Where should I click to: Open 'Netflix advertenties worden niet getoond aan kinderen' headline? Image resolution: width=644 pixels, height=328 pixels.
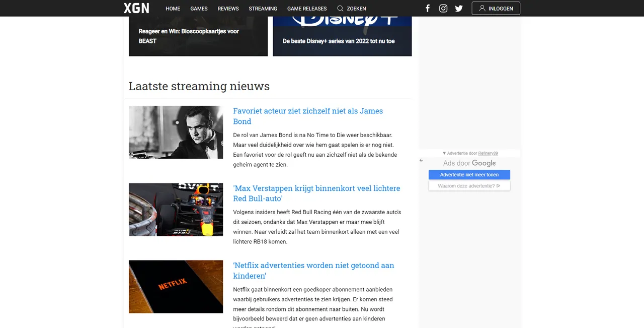313,271
